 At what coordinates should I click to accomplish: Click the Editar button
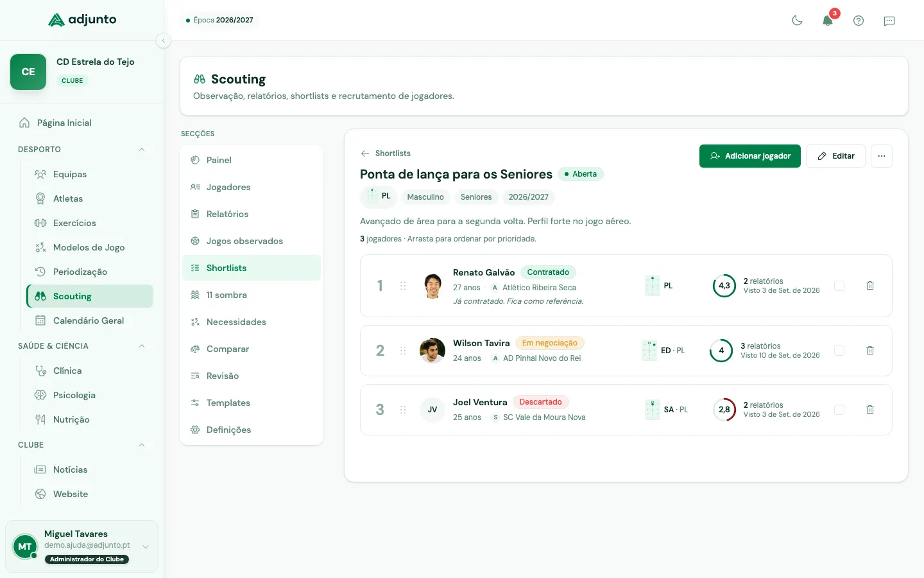click(835, 156)
